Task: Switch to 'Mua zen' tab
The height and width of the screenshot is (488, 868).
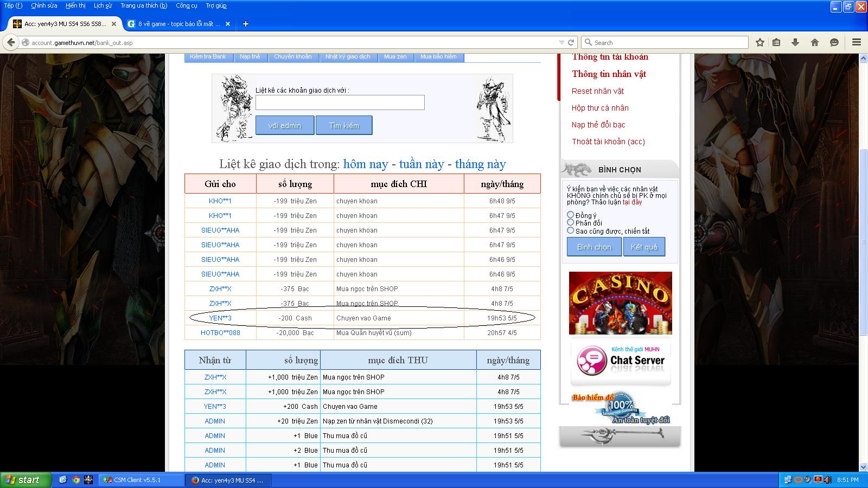Action: coord(395,57)
